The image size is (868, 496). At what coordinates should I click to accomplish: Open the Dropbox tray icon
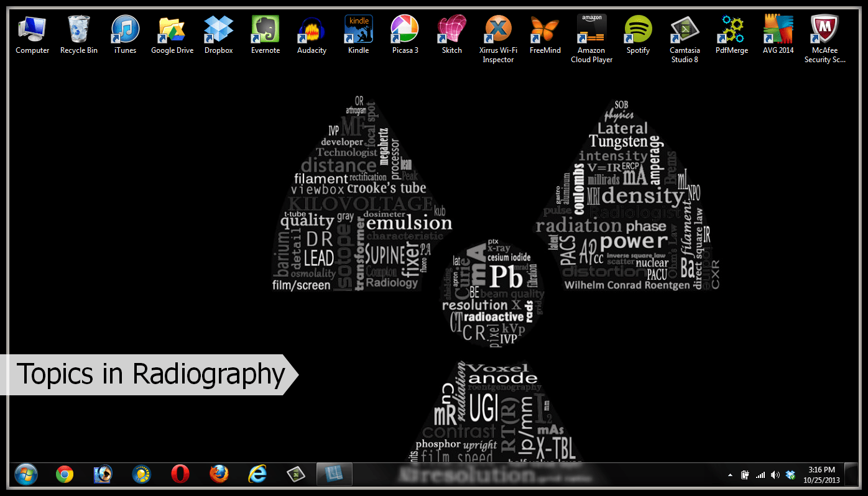coord(790,475)
